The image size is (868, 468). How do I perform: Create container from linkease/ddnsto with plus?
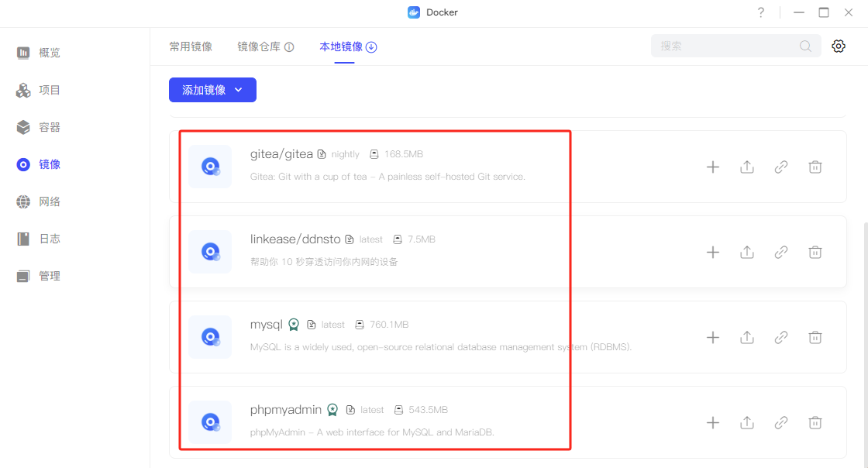click(x=713, y=253)
